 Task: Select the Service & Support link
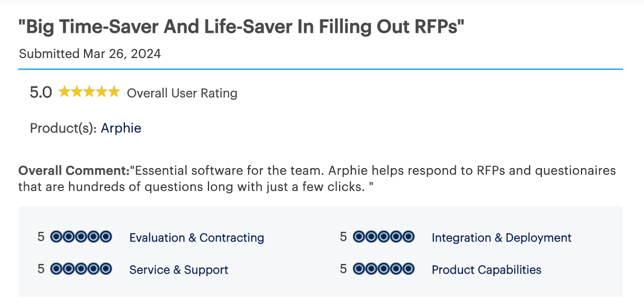[x=178, y=270]
